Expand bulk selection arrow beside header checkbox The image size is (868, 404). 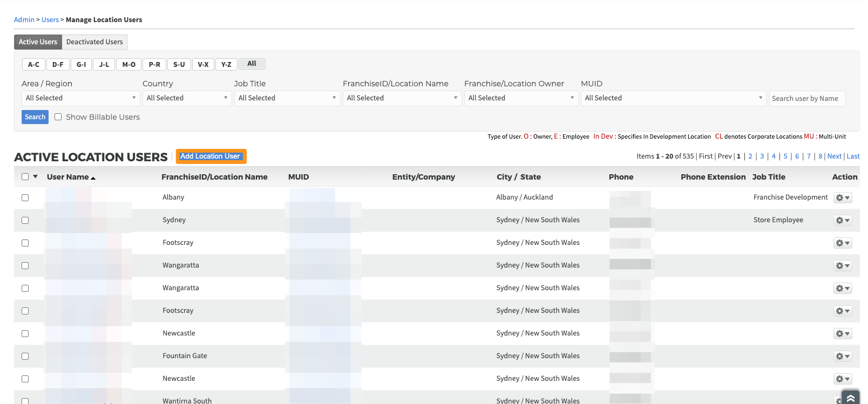pyautogui.click(x=36, y=176)
